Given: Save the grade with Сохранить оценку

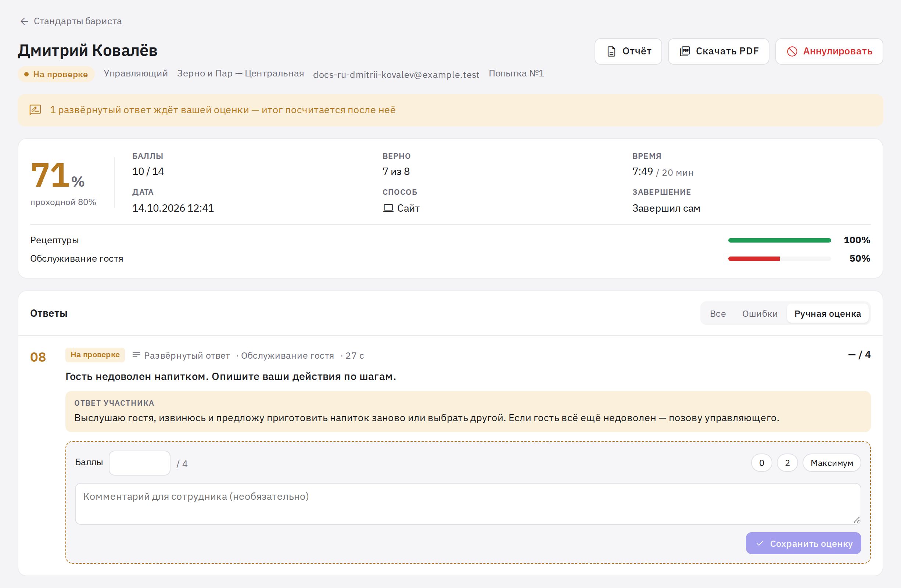Looking at the screenshot, I should (x=803, y=543).
